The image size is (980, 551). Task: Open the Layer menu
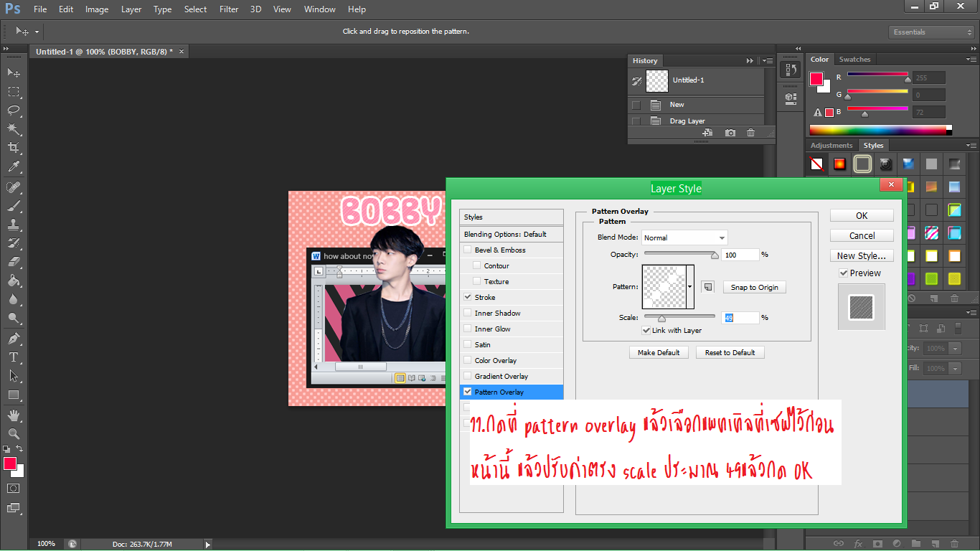pos(131,9)
